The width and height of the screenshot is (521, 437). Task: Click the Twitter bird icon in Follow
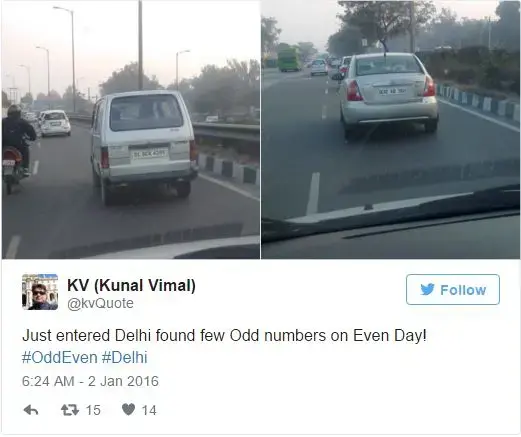[427, 289]
